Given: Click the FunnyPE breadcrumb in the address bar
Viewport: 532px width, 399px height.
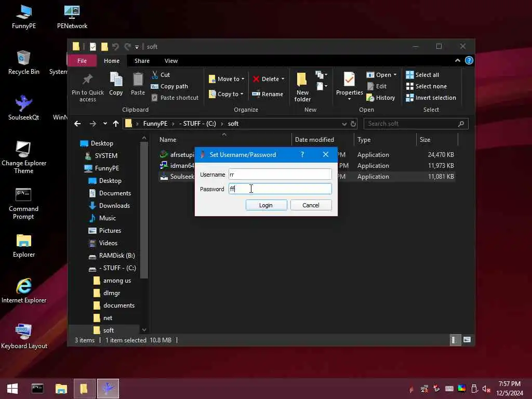Looking at the screenshot, I should 155,124.
